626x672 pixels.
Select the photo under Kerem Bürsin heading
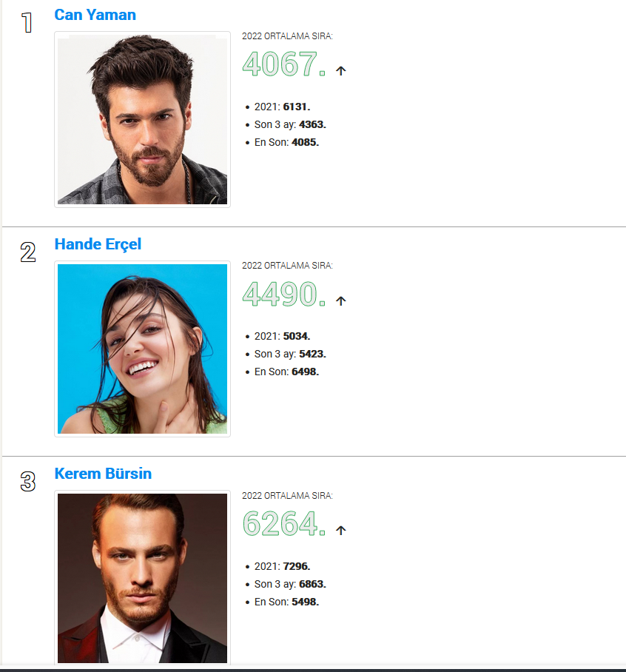(x=142, y=578)
